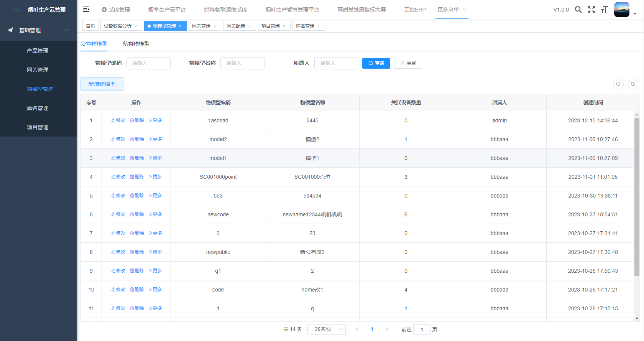This screenshot has height=341, width=644.
Task: Expand the 更多菜单 dropdown
Action: pos(452,10)
